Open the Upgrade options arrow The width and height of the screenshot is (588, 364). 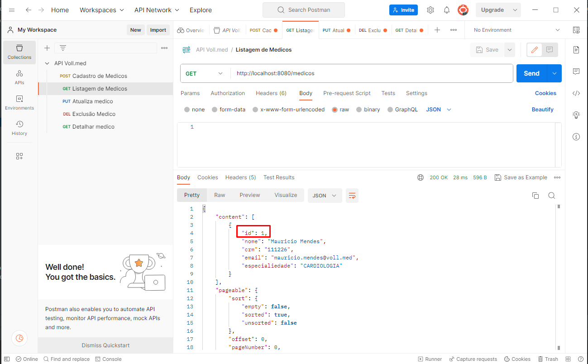pos(515,10)
